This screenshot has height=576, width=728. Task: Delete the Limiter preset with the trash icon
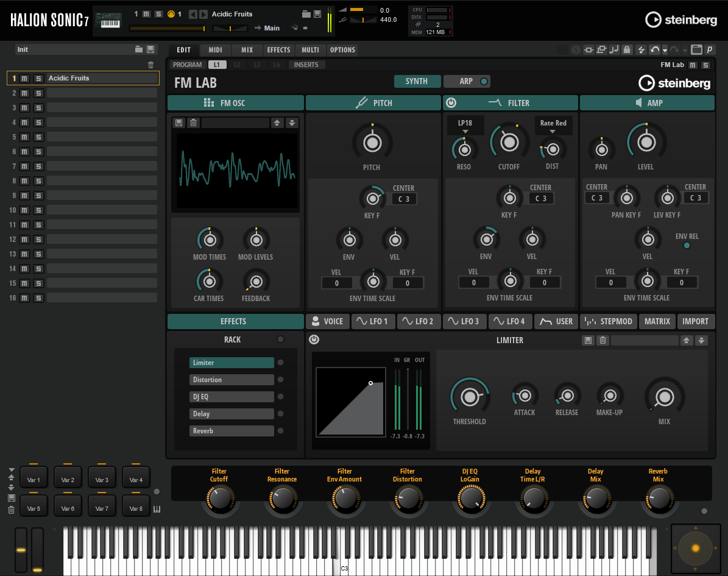pyautogui.click(x=603, y=341)
